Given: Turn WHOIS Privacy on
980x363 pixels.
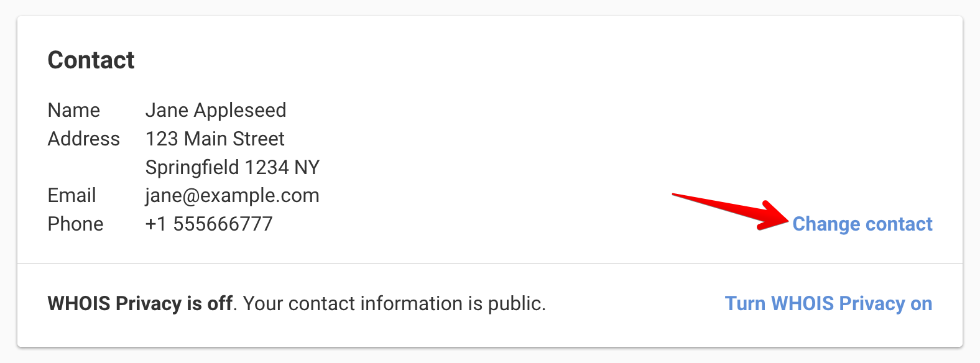Looking at the screenshot, I should (x=828, y=303).
